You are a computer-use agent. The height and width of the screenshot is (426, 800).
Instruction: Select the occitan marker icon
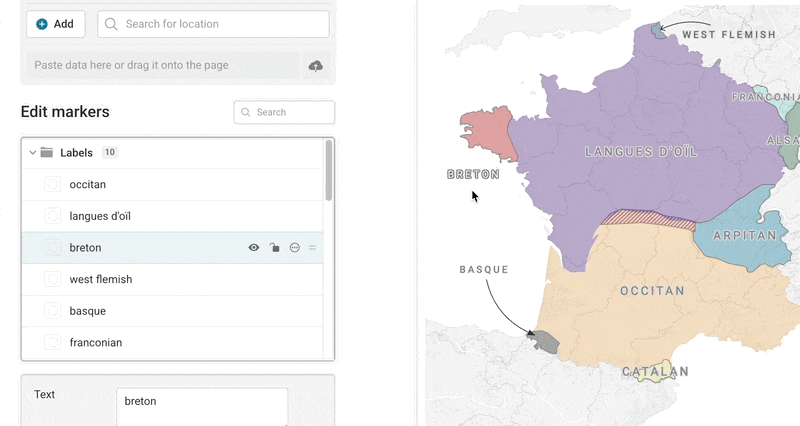pos(53,184)
